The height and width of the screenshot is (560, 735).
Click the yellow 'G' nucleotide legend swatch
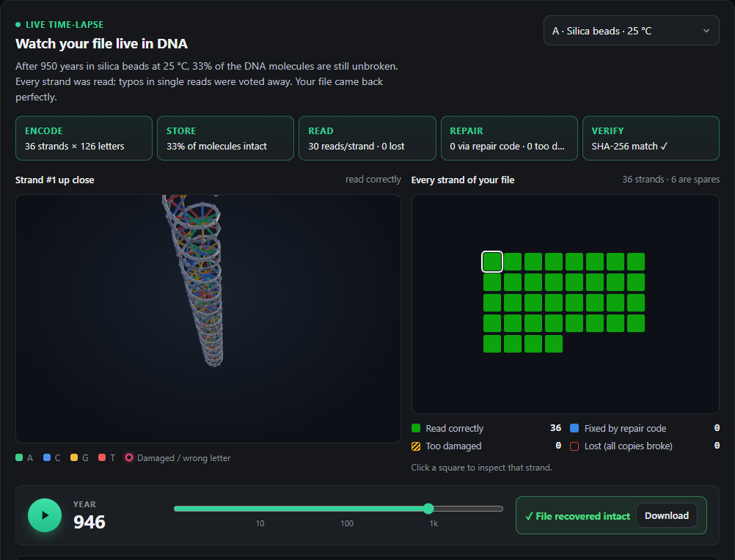(74, 457)
